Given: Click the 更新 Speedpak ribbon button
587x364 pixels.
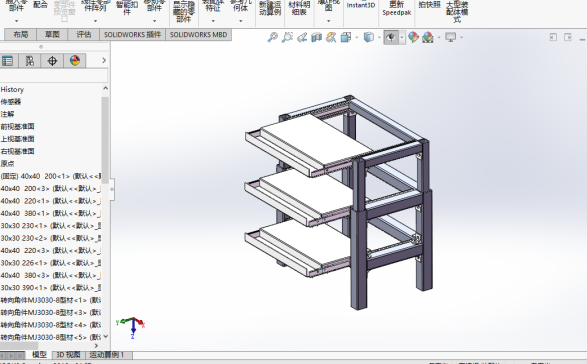Looking at the screenshot, I should [397, 8].
